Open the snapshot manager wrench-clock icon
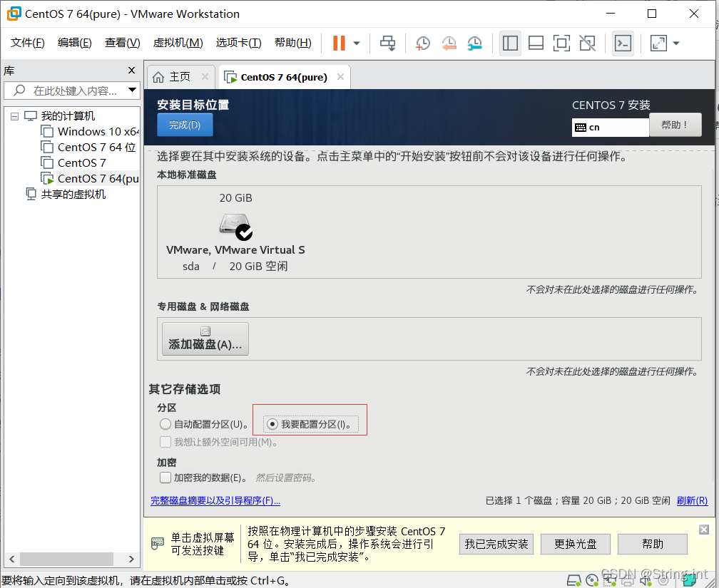The width and height of the screenshot is (719, 588). click(x=475, y=43)
